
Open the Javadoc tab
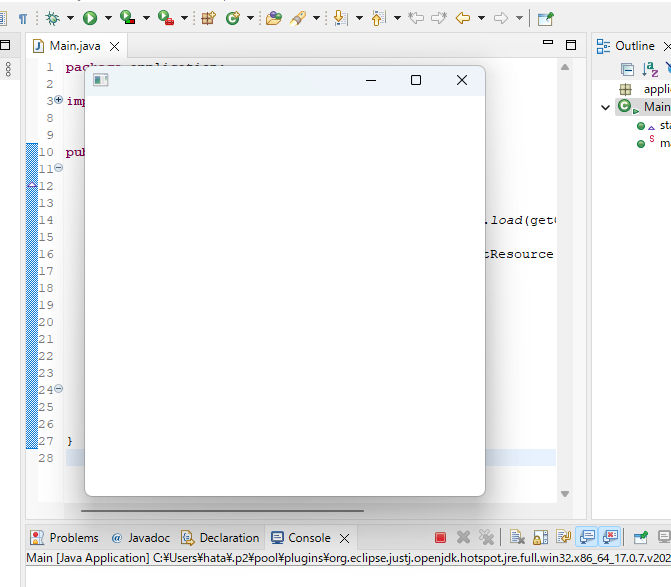[141, 538]
